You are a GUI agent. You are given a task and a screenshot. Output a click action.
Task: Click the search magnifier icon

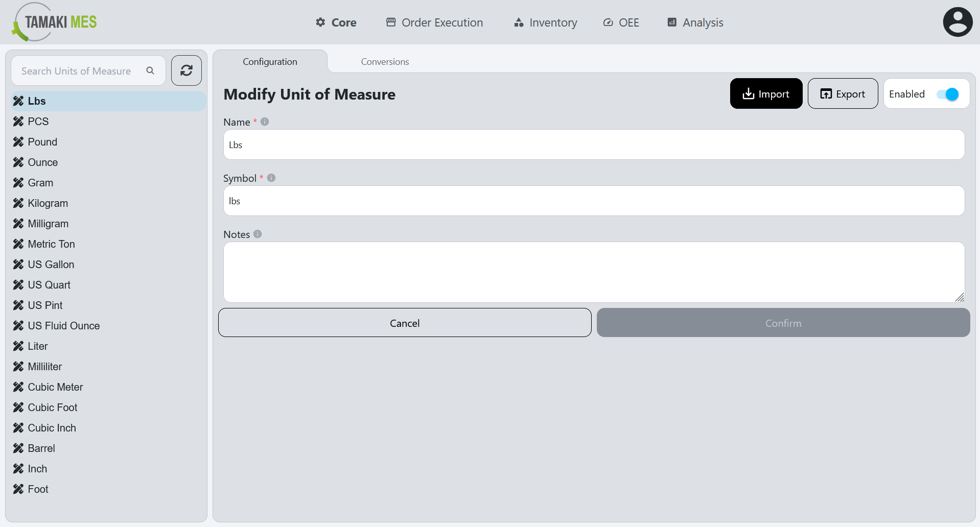coord(150,70)
